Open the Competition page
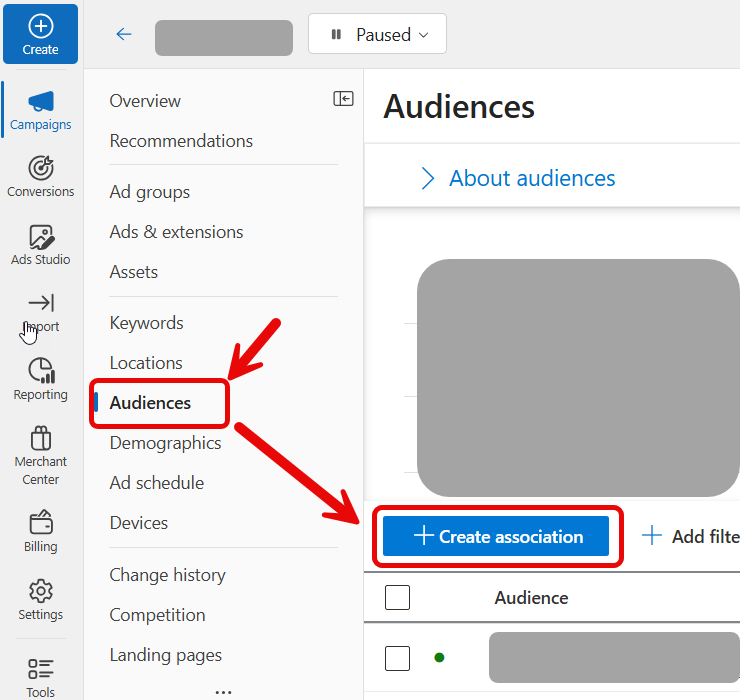The width and height of the screenshot is (740, 700). [x=157, y=615]
